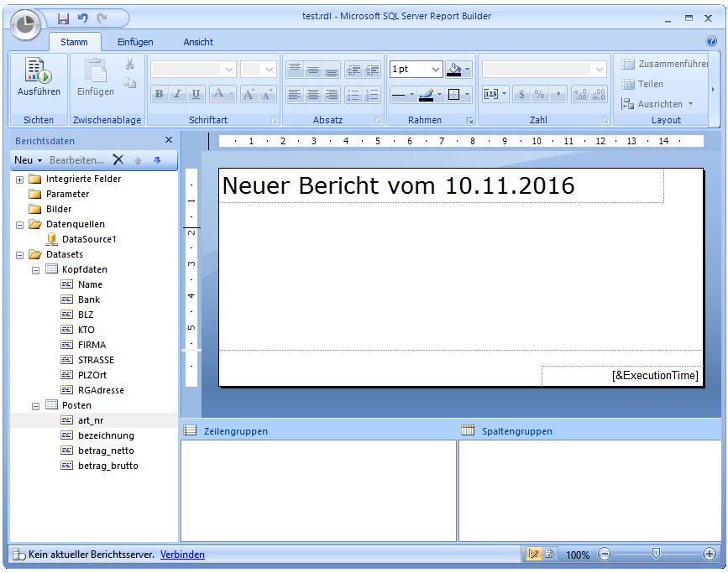Click the Undo arrow in quick access toolbar
The image size is (728, 573).
[x=82, y=18]
